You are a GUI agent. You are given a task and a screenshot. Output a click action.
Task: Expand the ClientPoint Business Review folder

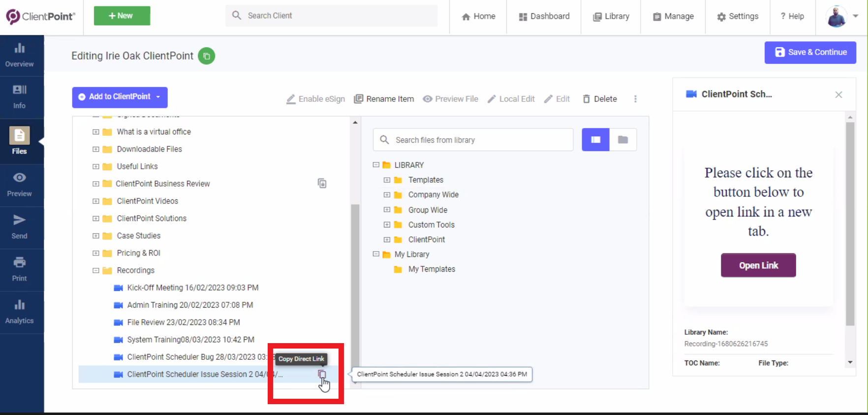point(96,184)
